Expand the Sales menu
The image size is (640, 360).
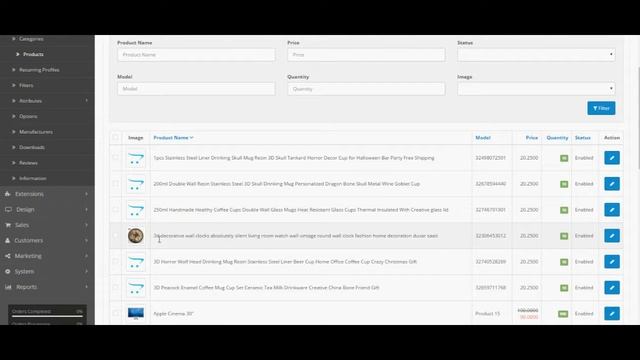[x=47, y=225]
